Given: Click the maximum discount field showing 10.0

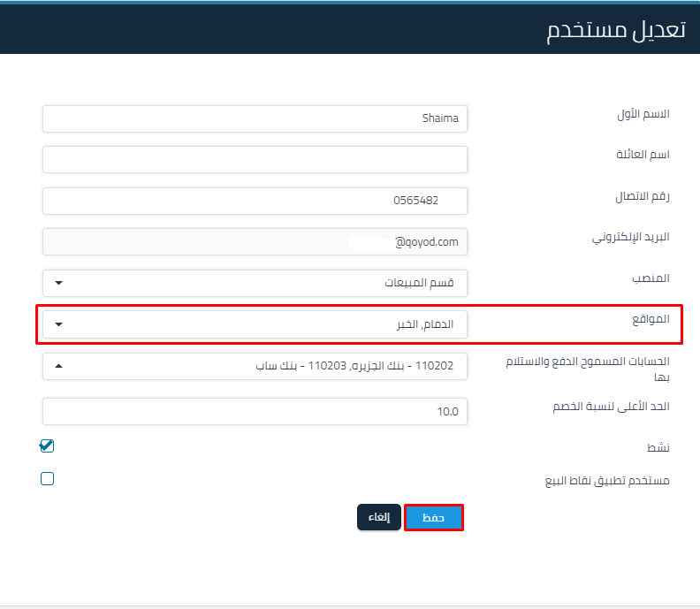Looking at the screenshot, I should [x=255, y=411].
